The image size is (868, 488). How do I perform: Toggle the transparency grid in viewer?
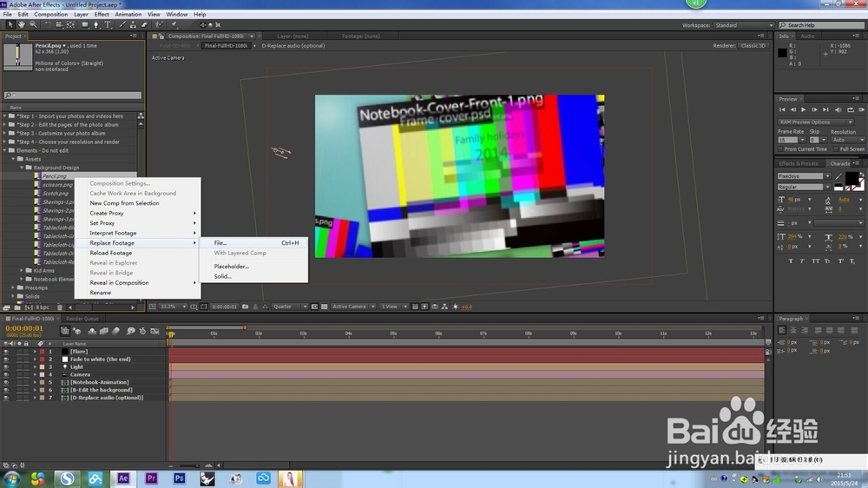point(324,307)
